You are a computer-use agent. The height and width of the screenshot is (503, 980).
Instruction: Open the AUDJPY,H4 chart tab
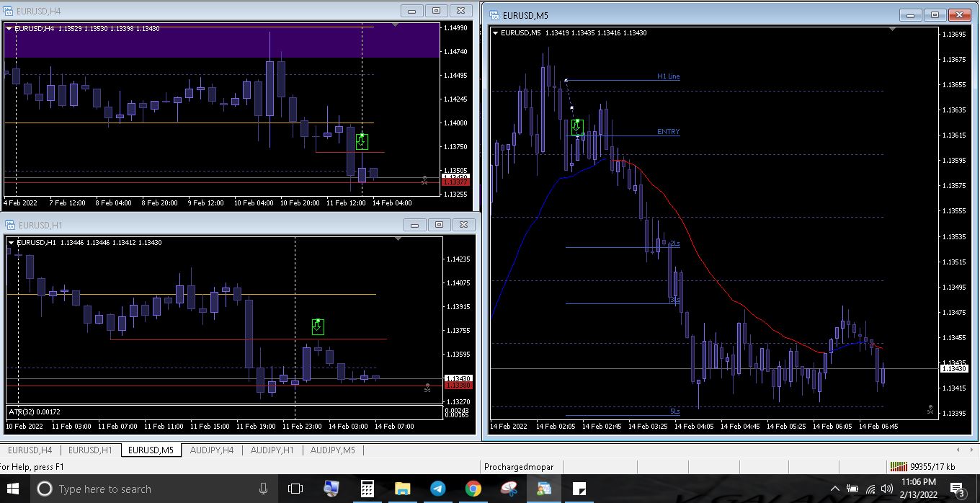212,450
